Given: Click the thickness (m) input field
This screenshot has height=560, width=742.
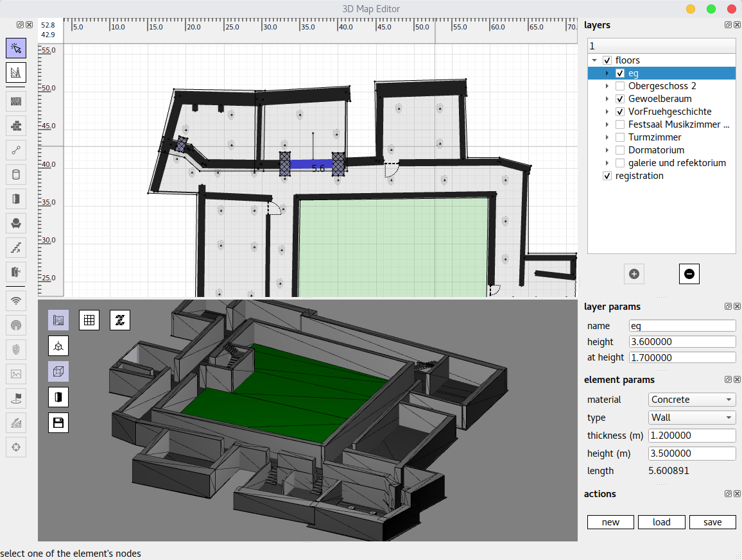Looking at the screenshot, I should coord(692,436).
